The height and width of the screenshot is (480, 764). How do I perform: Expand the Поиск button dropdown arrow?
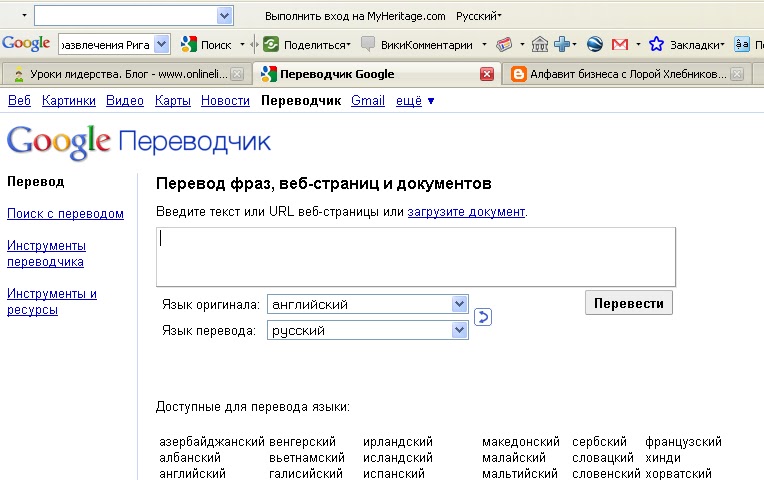pyautogui.click(x=242, y=45)
